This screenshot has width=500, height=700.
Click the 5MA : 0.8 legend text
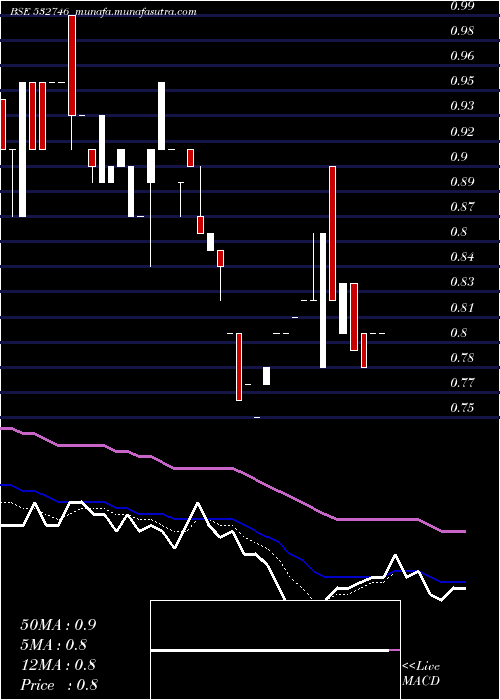(54, 644)
